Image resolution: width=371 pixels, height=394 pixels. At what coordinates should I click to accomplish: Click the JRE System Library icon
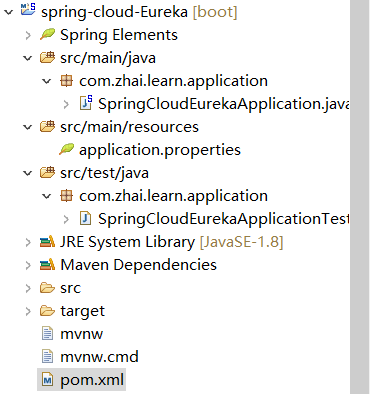[47, 241]
